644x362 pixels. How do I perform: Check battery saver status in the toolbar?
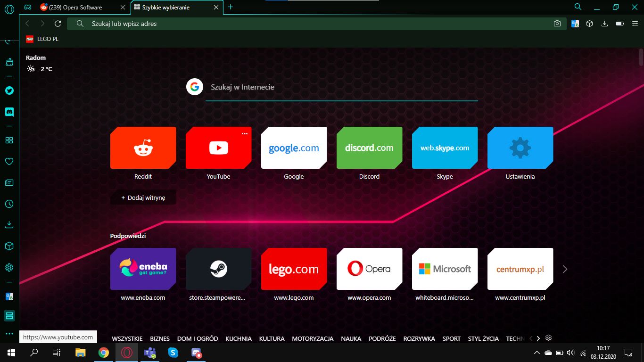coord(619,23)
